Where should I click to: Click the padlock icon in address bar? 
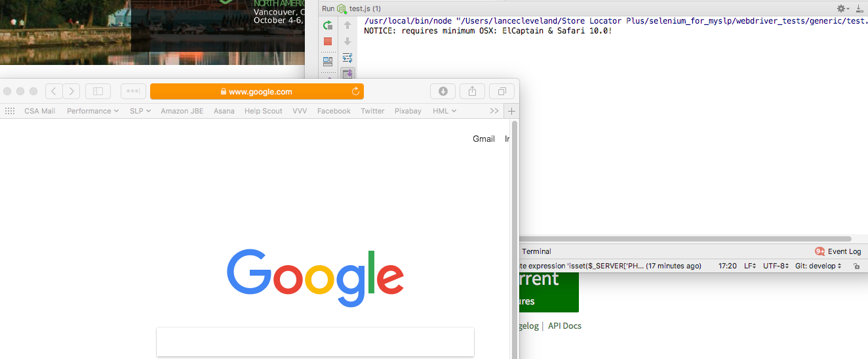click(223, 92)
